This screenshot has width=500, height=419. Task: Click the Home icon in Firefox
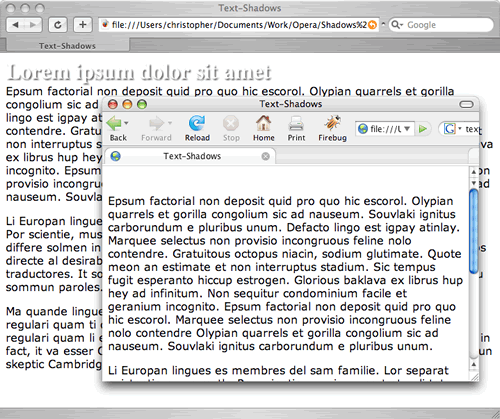[x=263, y=123]
